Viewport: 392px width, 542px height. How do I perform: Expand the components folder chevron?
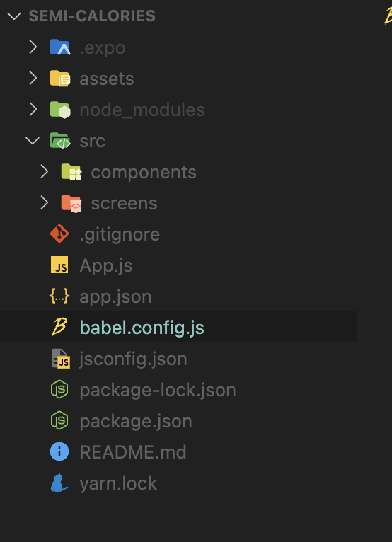point(45,171)
